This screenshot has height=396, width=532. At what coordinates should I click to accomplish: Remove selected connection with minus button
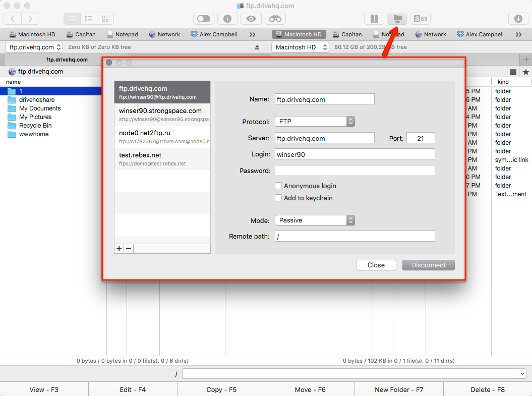[x=129, y=248]
